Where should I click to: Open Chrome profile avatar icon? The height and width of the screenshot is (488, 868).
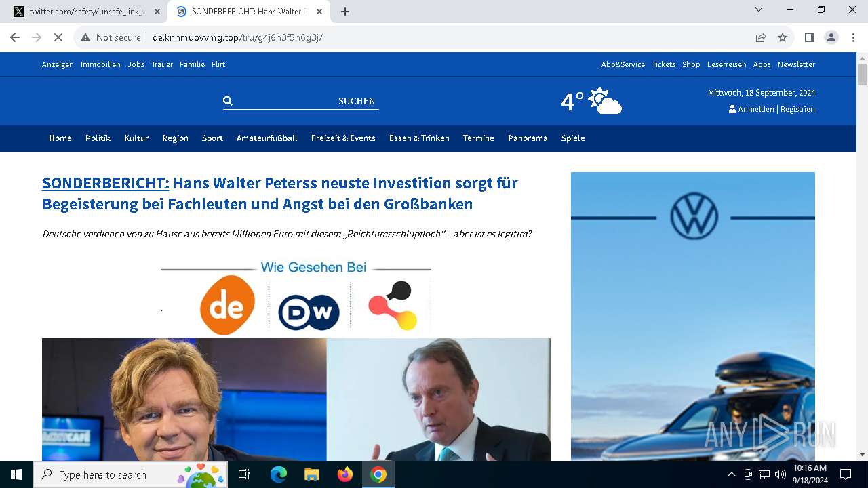pos(831,37)
